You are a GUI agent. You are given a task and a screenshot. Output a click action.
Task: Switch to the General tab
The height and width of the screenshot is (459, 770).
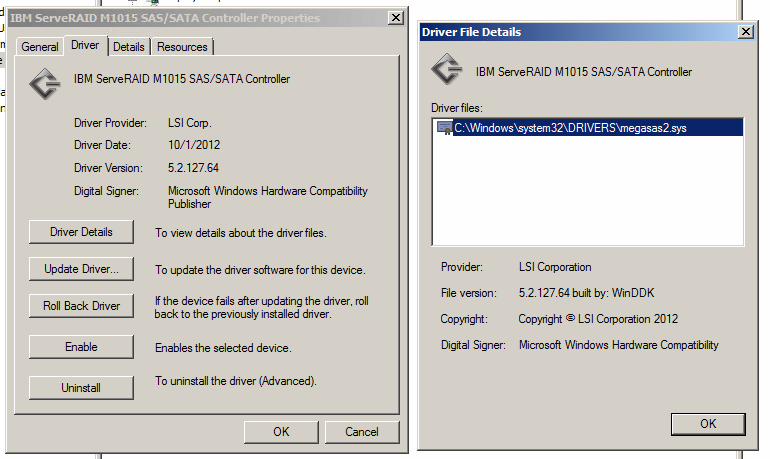pos(39,47)
